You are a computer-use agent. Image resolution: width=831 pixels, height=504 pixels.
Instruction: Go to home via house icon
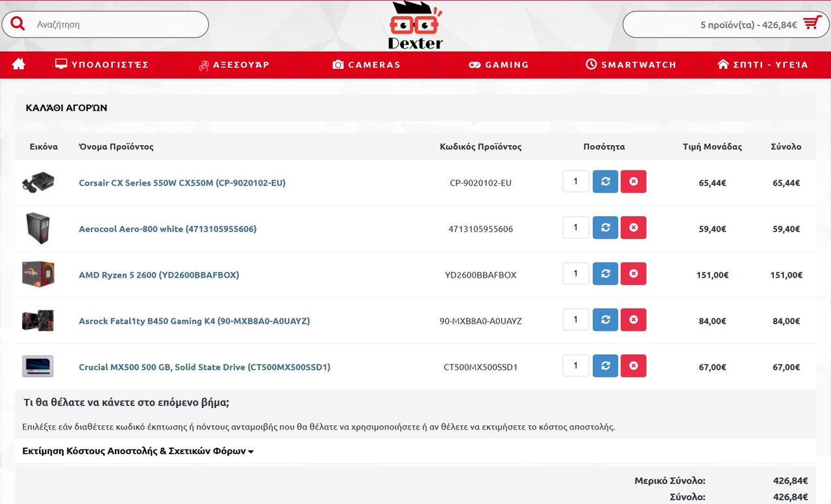[19, 64]
